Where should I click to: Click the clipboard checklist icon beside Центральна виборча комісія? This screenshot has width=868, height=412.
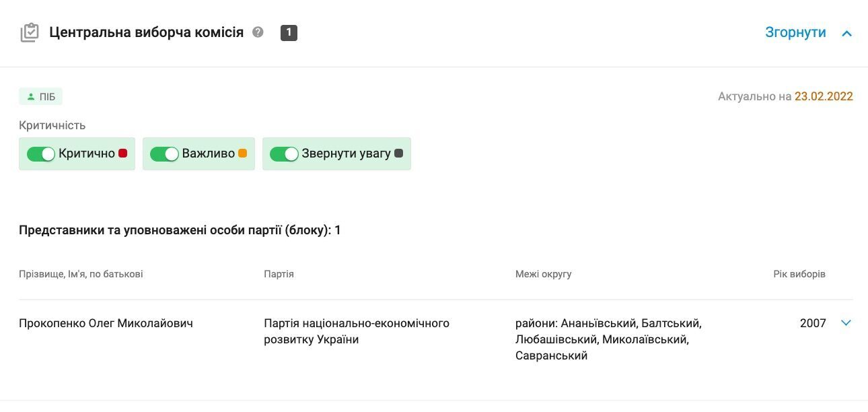point(30,32)
